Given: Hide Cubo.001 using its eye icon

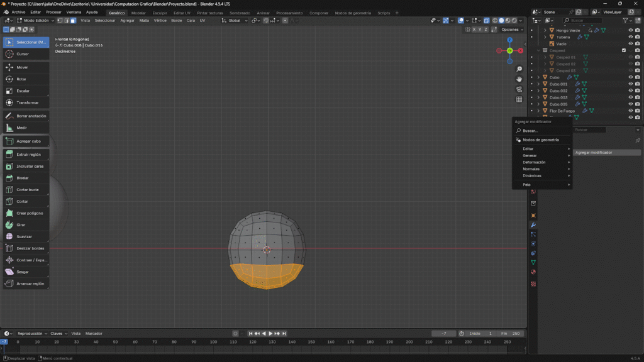Looking at the screenshot, I should click(630, 84).
